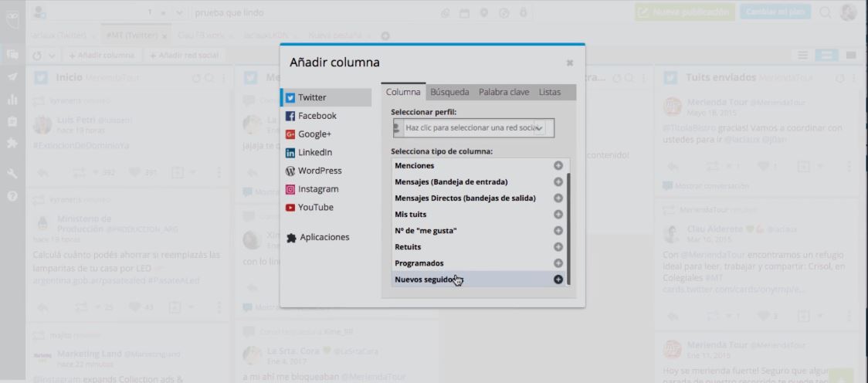Choose WordPress from the network list
This screenshot has width=868, height=383.
coord(319,171)
